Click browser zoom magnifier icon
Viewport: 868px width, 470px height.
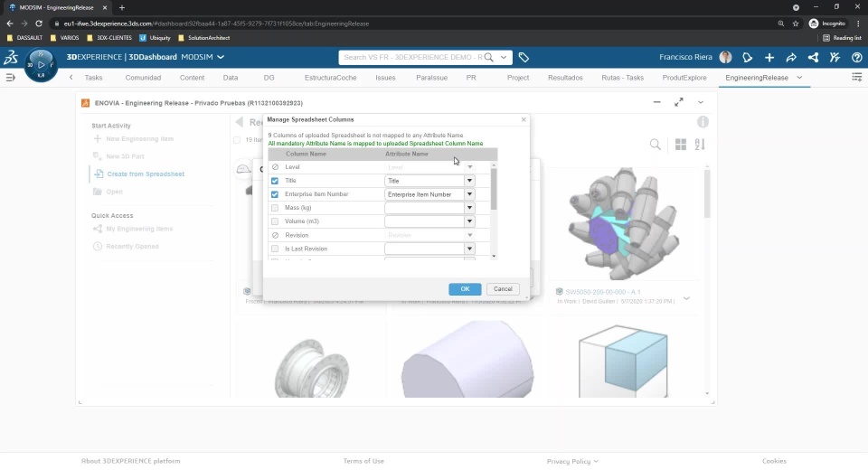tap(781, 23)
